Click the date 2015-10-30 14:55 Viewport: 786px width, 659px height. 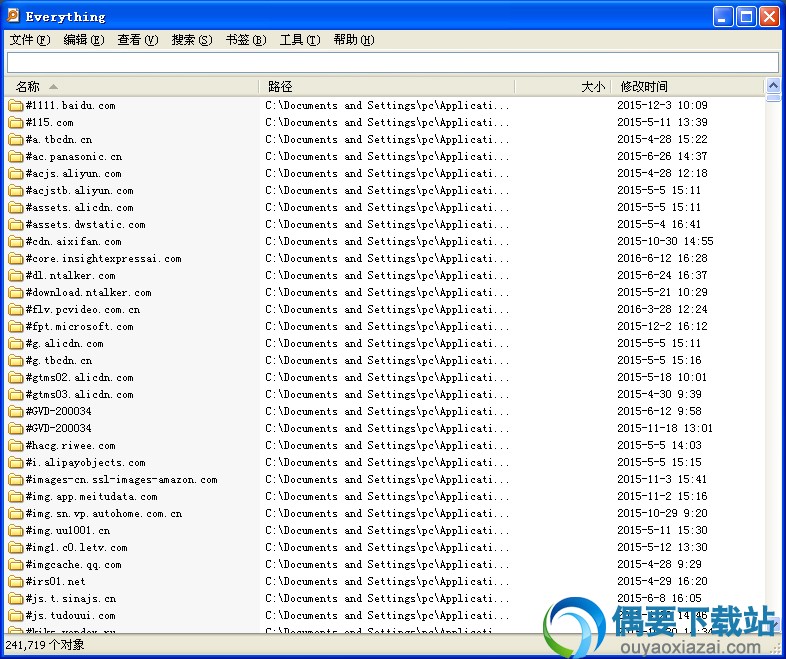(x=665, y=242)
